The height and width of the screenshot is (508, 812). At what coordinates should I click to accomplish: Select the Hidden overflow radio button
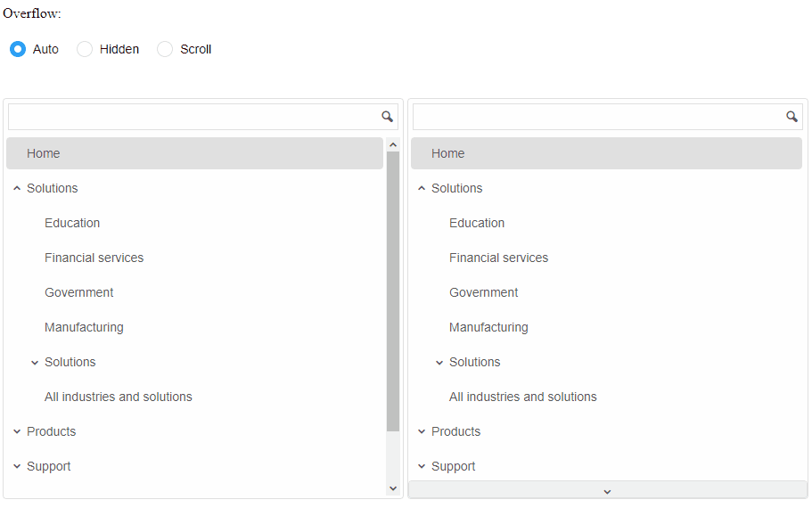click(x=85, y=49)
